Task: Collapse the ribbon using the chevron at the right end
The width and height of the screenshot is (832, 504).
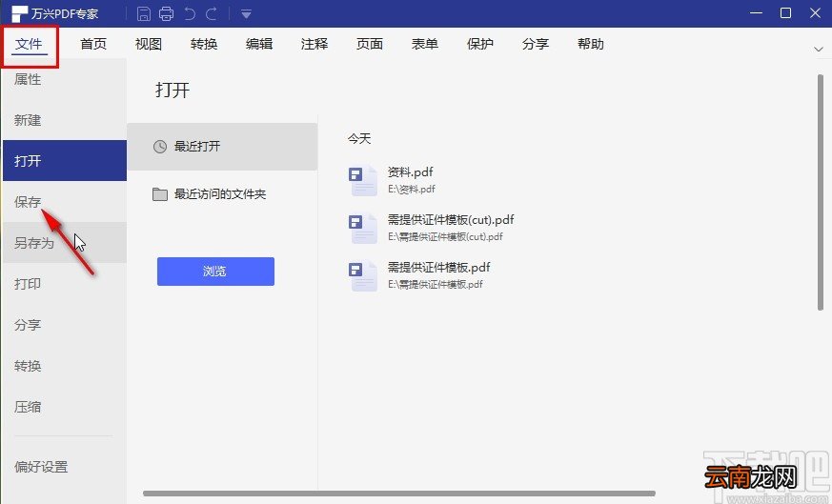Action: [x=819, y=50]
